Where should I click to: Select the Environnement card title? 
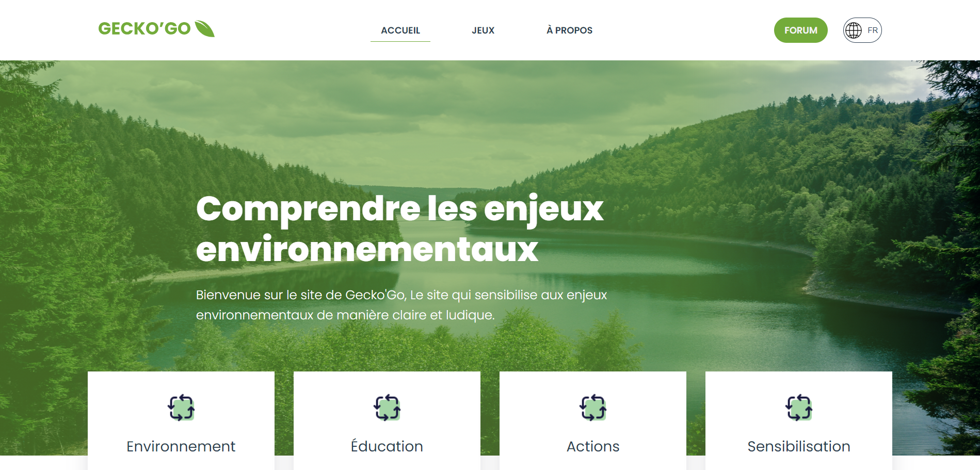[181, 446]
